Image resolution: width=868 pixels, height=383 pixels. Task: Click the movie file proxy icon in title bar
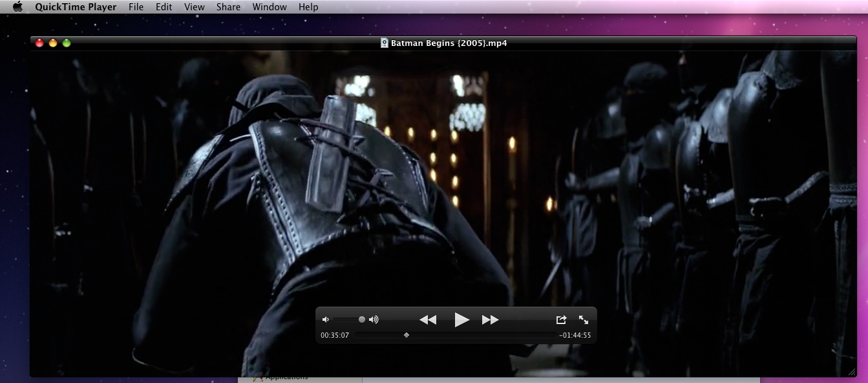point(385,43)
